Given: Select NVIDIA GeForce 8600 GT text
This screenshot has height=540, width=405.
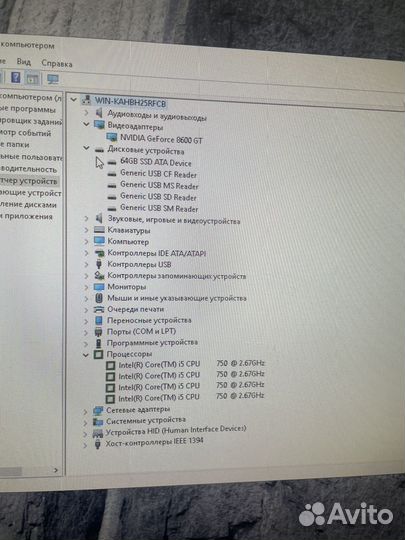Looking at the screenshot, I should 161,139.
